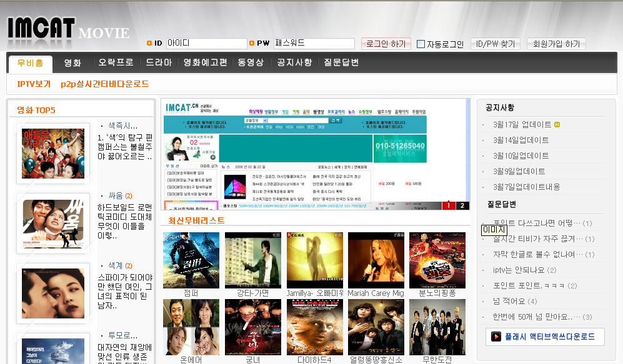This screenshot has height=364, width=623.
Task: Click the yellow N badge next to 3월17일 업데이트
Action: tap(557, 124)
